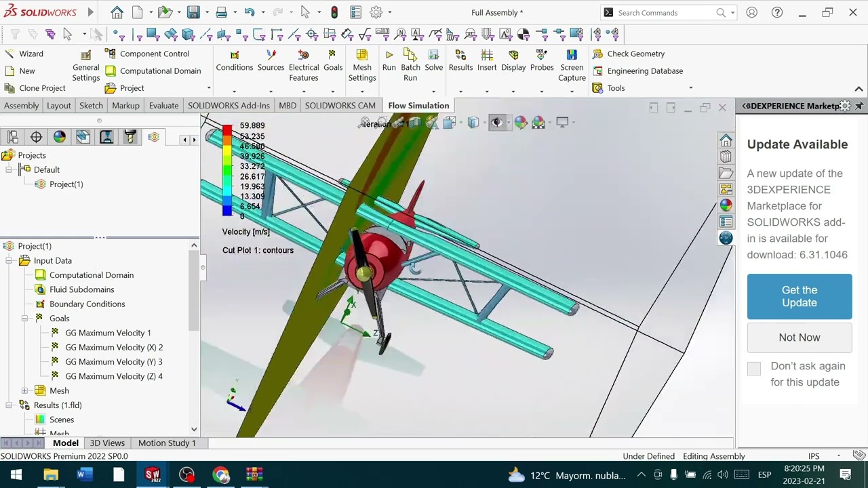This screenshot has width=868, height=488.
Task: Open Mesh Settings
Action: [362, 66]
